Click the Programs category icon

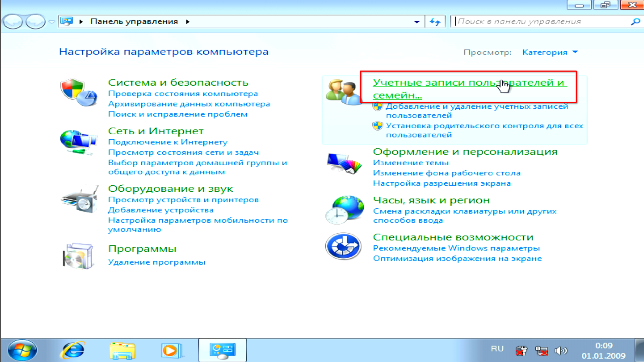click(x=78, y=256)
